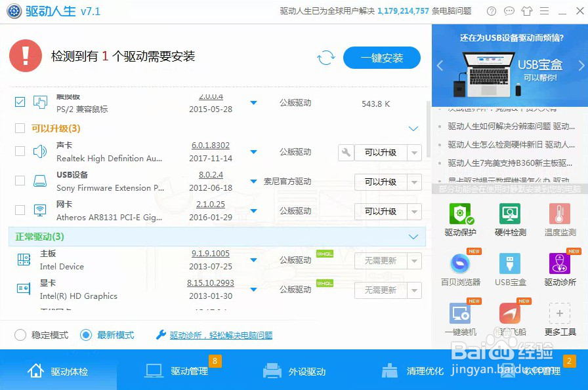The image size is (588, 390).
Task: Open the skin shirt icon
Action: click(x=527, y=11)
